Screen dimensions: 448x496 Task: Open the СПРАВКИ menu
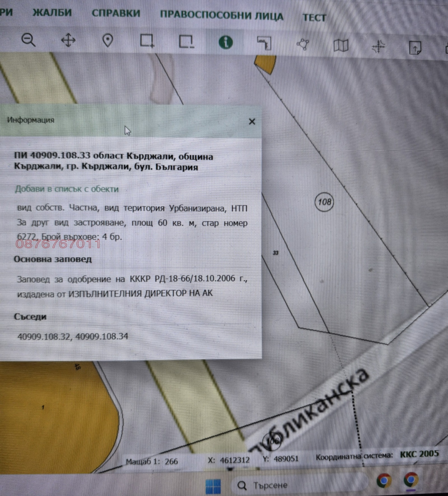(116, 13)
